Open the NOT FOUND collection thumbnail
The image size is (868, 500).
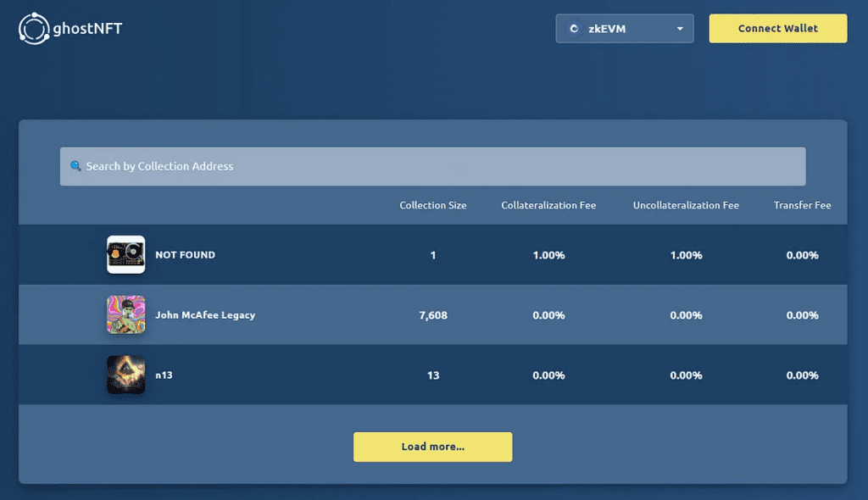coord(125,254)
